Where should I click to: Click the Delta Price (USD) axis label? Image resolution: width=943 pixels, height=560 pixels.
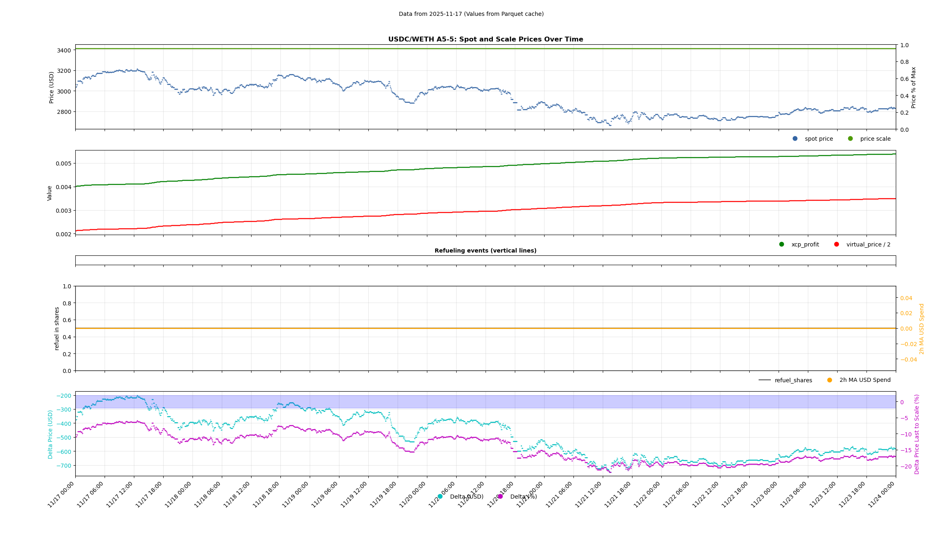tap(50, 434)
